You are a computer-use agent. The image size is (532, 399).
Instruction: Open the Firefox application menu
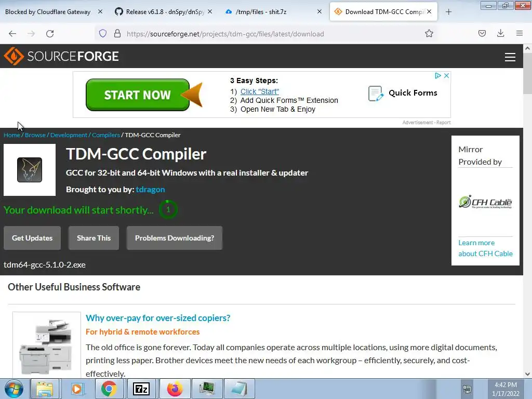tap(519, 33)
